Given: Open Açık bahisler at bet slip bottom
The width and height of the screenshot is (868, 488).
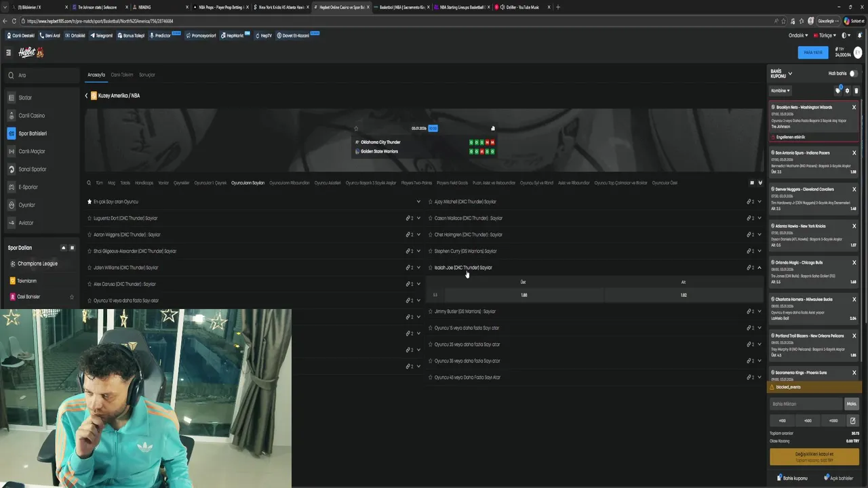Looking at the screenshot, I should [x=839, y=478].
